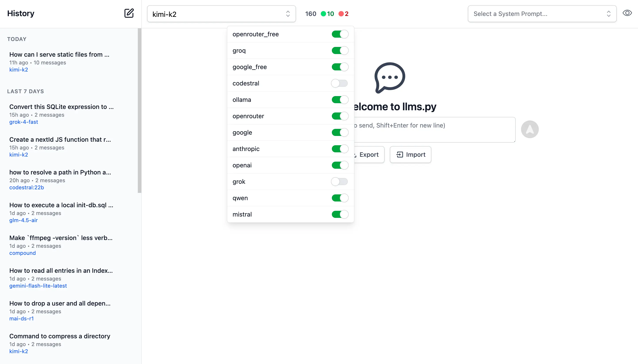
Task: Open the Select a System Prompt dropdown
Action: coord(542,14)
